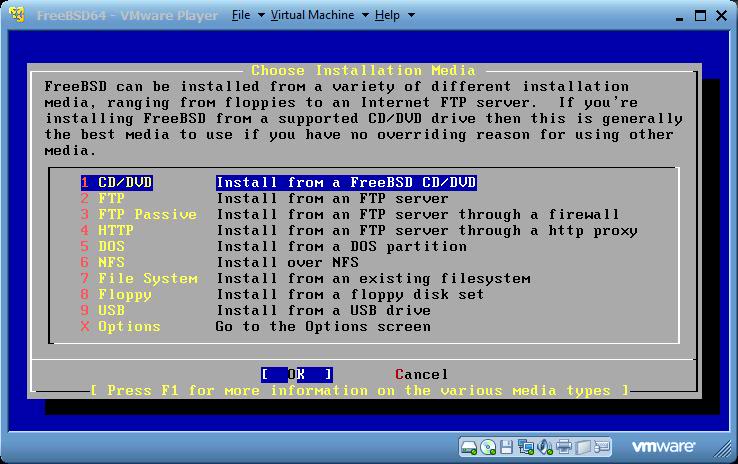Click 'Install from a USB drive' text
Image resolution: width=738 pixels, height=464 pixels.
click(323, 311)
